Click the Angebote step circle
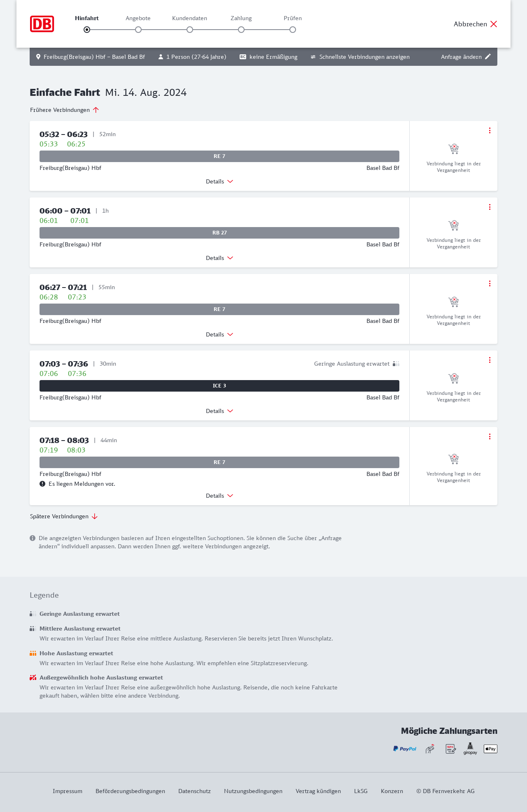Viewport: 527px width, 812px height. click(138, 30)
